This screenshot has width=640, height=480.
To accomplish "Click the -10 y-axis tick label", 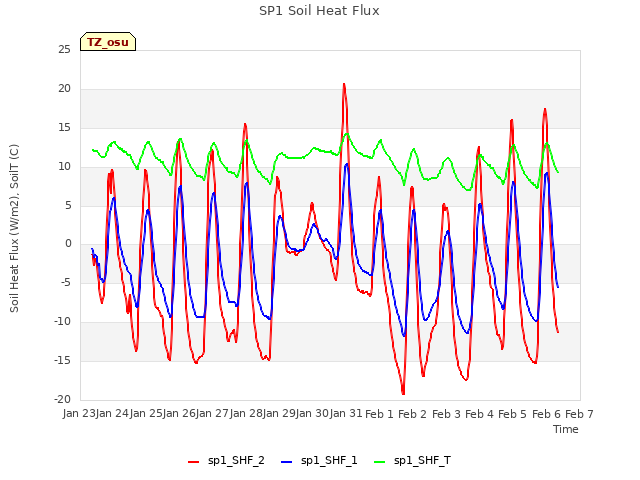I will tap(63, 322).
